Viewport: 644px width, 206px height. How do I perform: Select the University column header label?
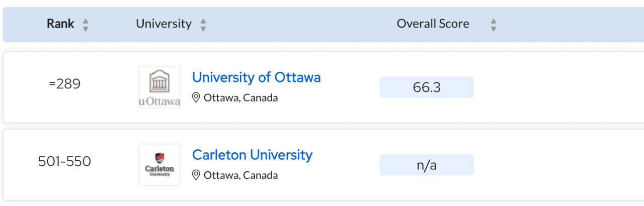(x=164, y=24)
